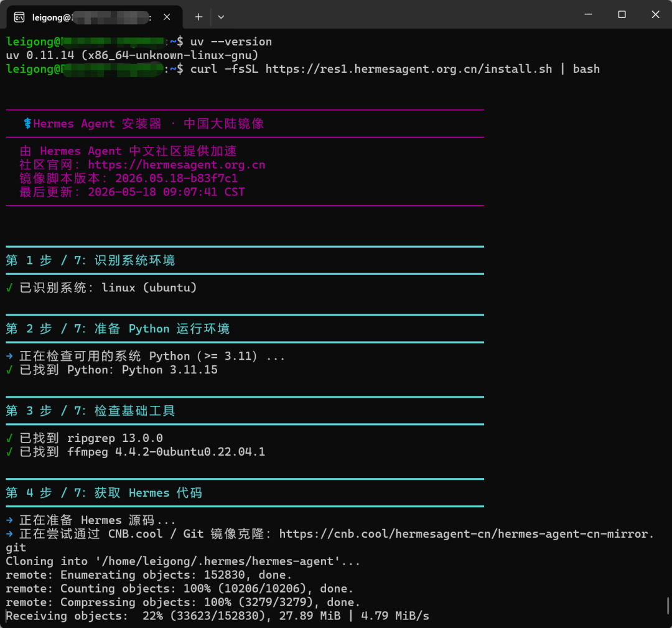Click 'Cloning into /home/leigong/.hermes/hermes-agent' line
This screenshot has height=628, width=672.
(x=183, y=561)
